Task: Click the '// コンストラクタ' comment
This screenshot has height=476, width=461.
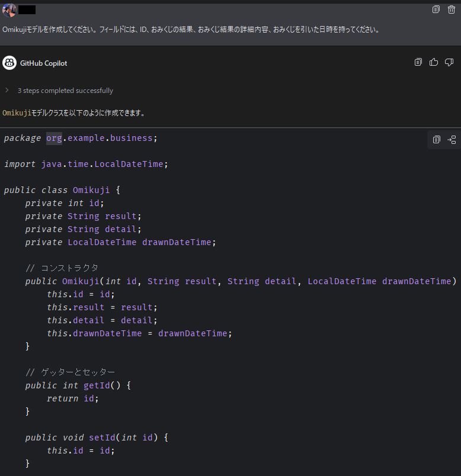Action: pos(62,268)
